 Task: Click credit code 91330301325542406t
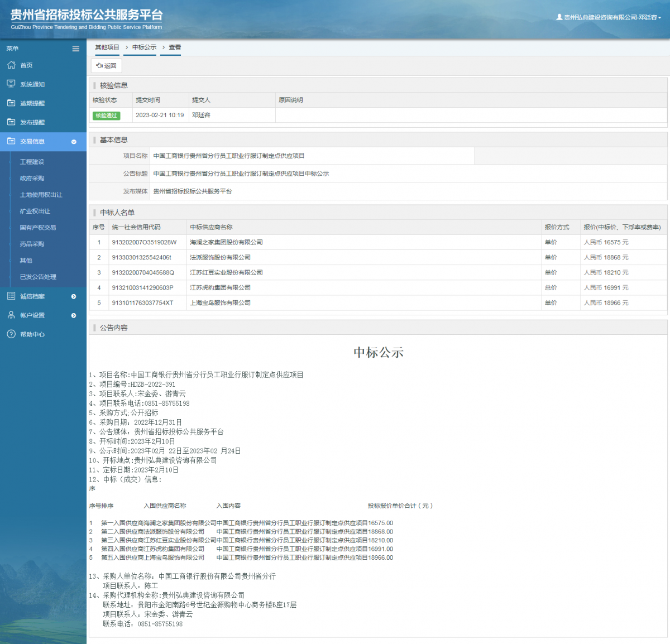(142, 257)
